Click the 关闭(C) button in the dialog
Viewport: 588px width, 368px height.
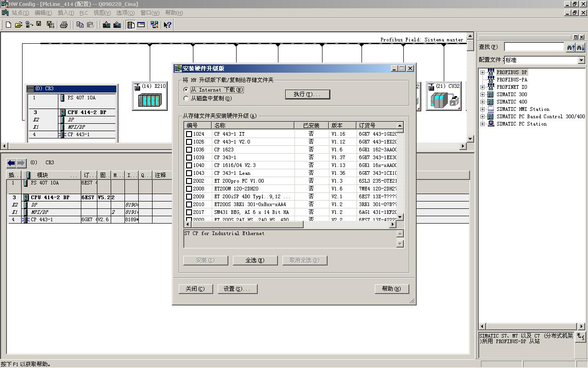point(195,289)
